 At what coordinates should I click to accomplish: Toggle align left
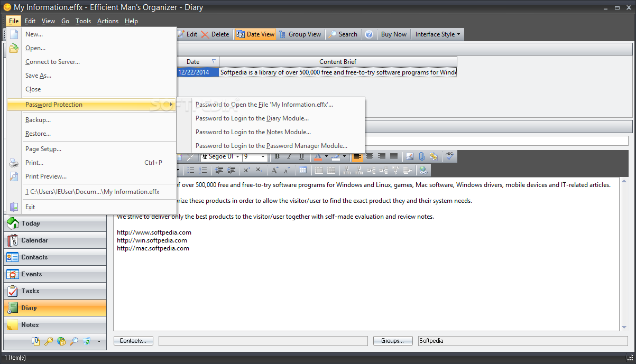tap(357, 156)
